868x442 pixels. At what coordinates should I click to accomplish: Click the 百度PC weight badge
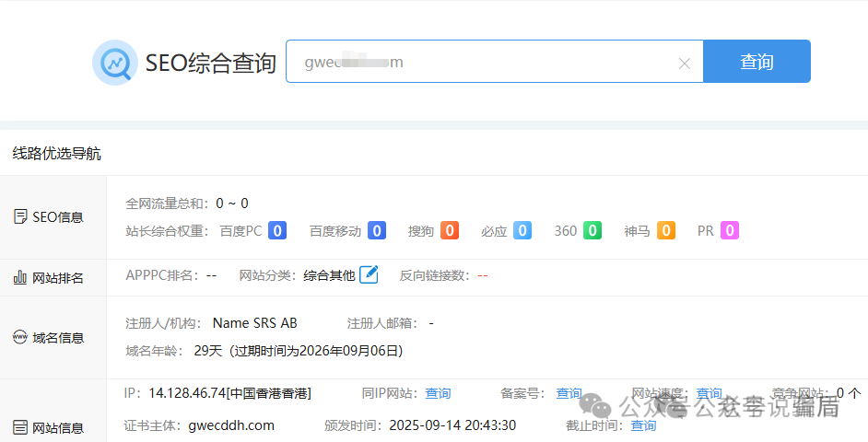click(x=277, y=230)
